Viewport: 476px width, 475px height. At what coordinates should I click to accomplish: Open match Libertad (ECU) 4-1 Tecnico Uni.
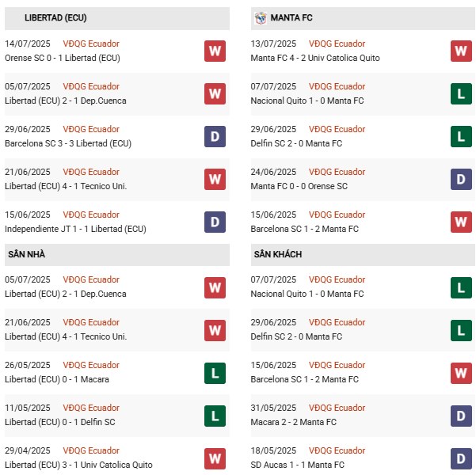pyautogui.click(x=66, y=186)
